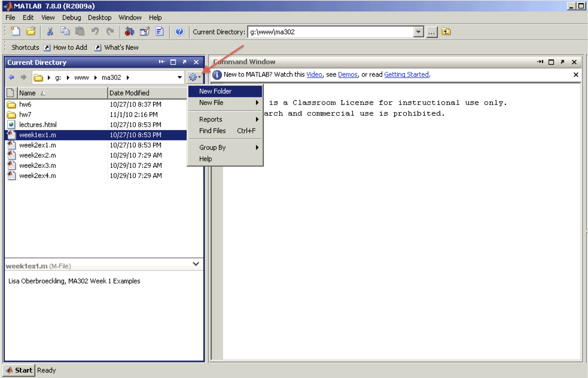The width and height of the screenshot is (588, 378).
Task: Click the folder icon in the address path
Action: [x=38, y=78]
